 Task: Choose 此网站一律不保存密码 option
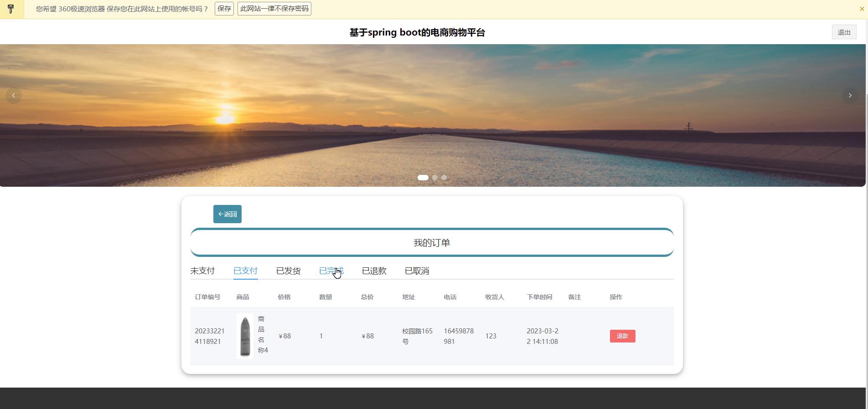pyautogui.click(x=274, y=9)
